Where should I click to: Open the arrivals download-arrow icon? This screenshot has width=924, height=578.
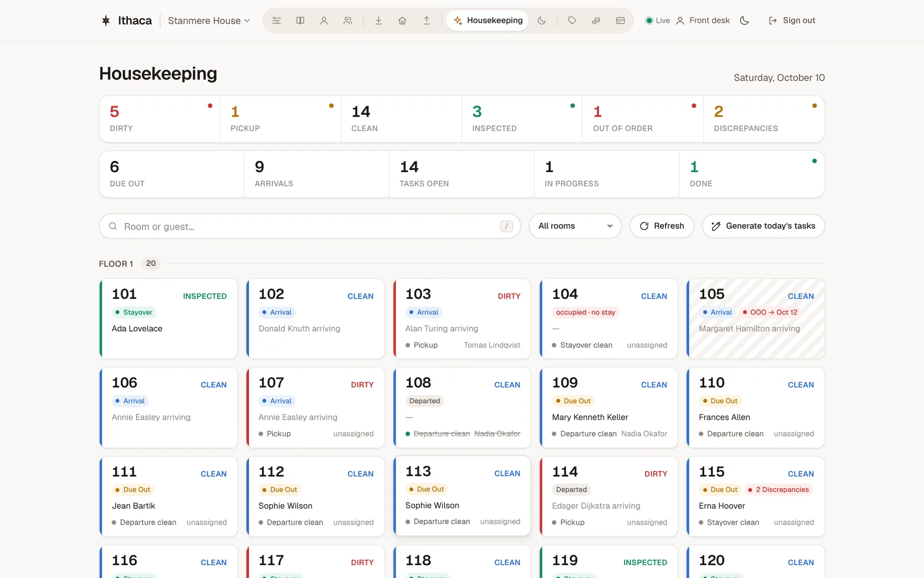tap(378, 21)
